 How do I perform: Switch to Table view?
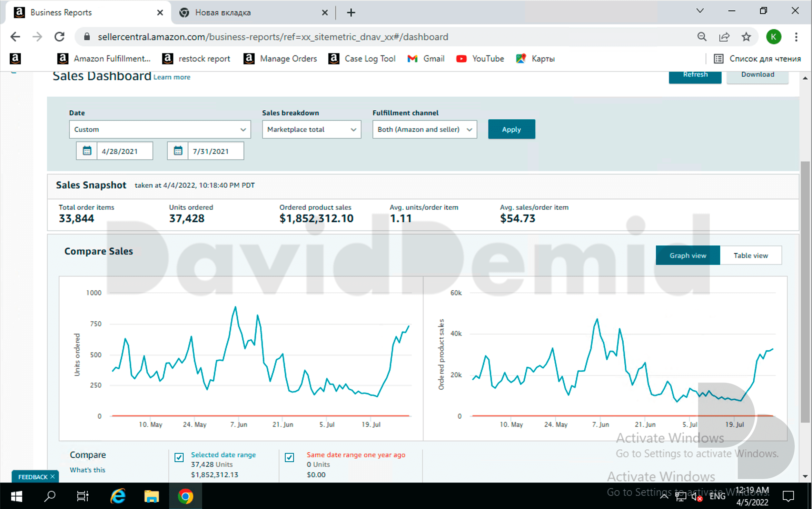(751, 256)
